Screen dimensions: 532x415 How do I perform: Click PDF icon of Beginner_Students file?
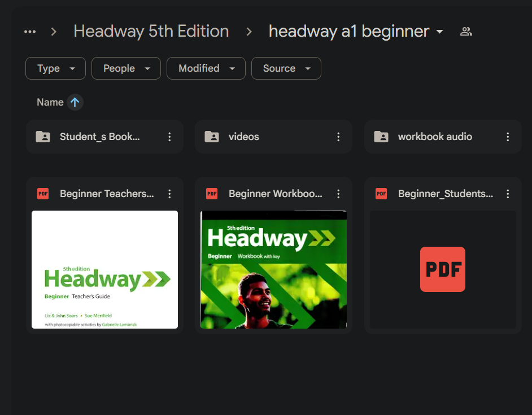tap(381, 194)
